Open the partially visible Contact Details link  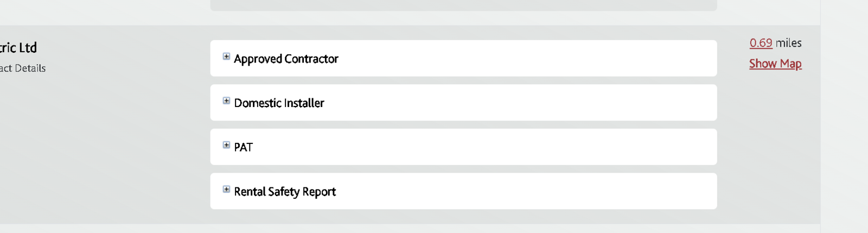click(x=23, y=68)
